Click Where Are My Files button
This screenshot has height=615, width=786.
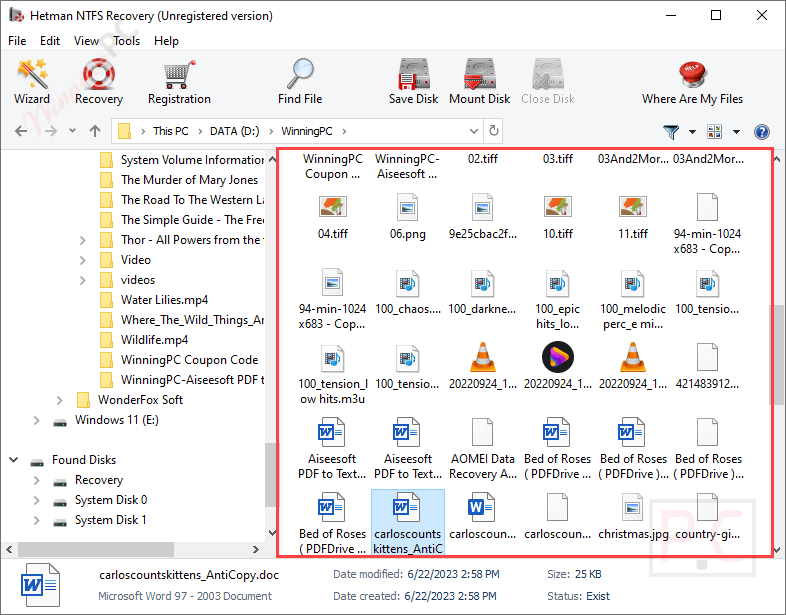tap(692, 81)
